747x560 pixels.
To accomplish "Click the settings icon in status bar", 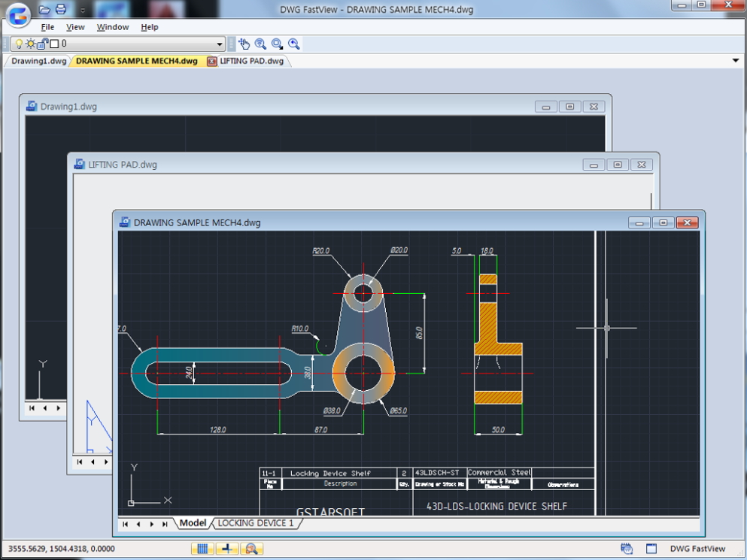I will [x=627, y=549].
